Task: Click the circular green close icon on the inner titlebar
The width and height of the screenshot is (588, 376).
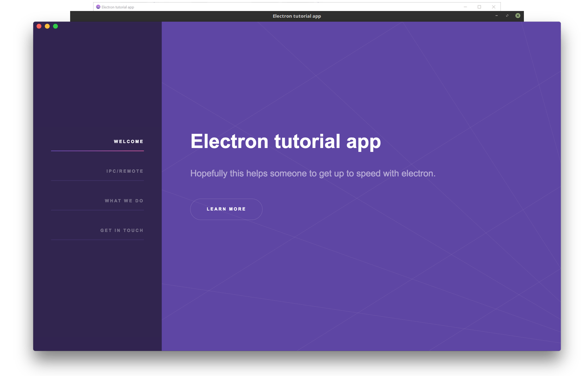Action: (518, 16)
